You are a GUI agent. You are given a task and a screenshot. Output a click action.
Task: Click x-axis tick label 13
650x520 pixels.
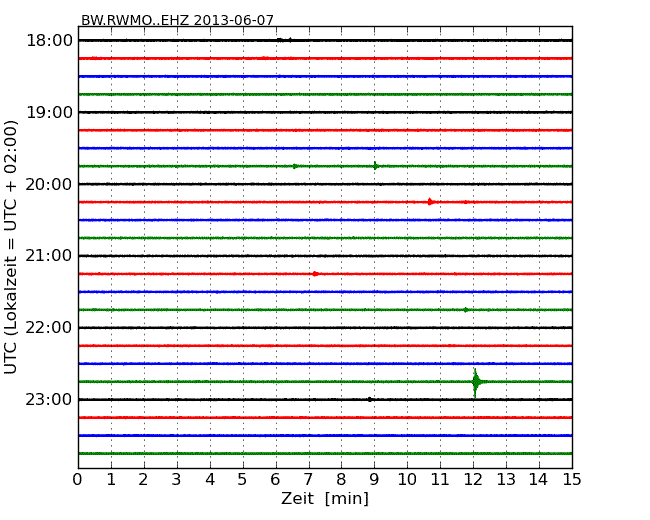coord(506,480)
